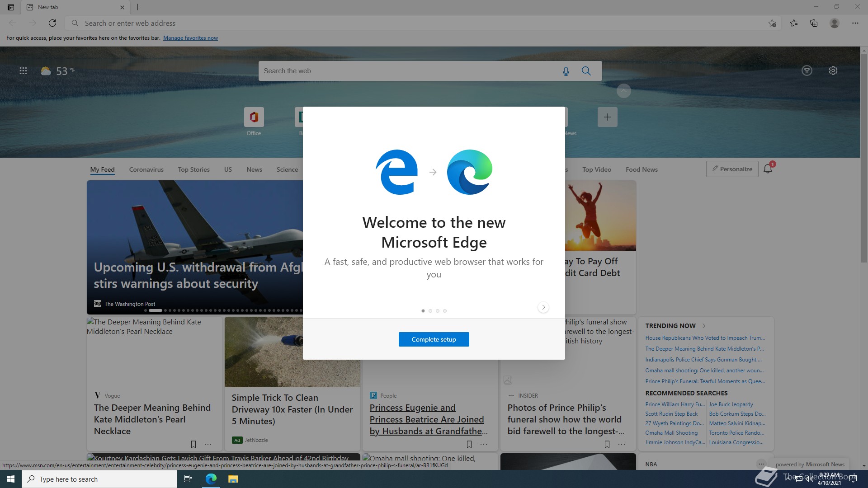Select the Top Video tab
Viewport: 868px width, 488px height.
tap(596, 170)
